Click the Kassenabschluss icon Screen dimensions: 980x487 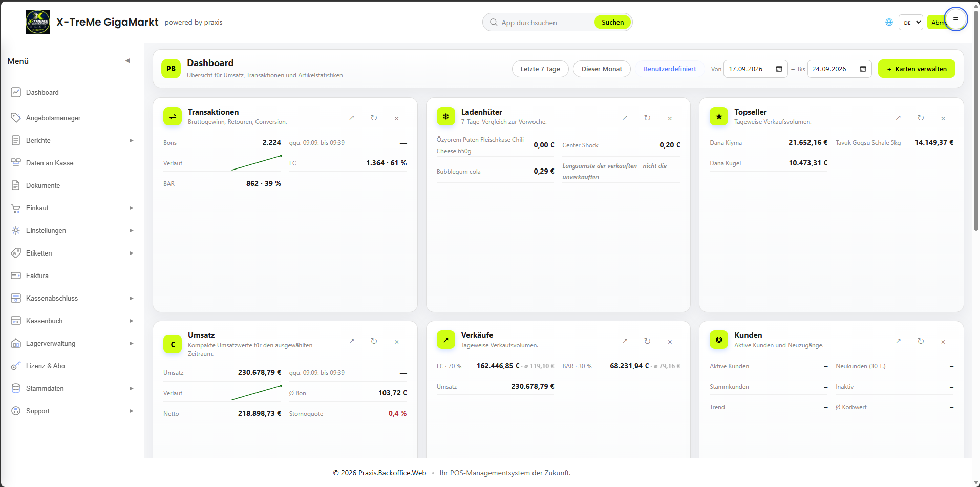tap(16, 298)
